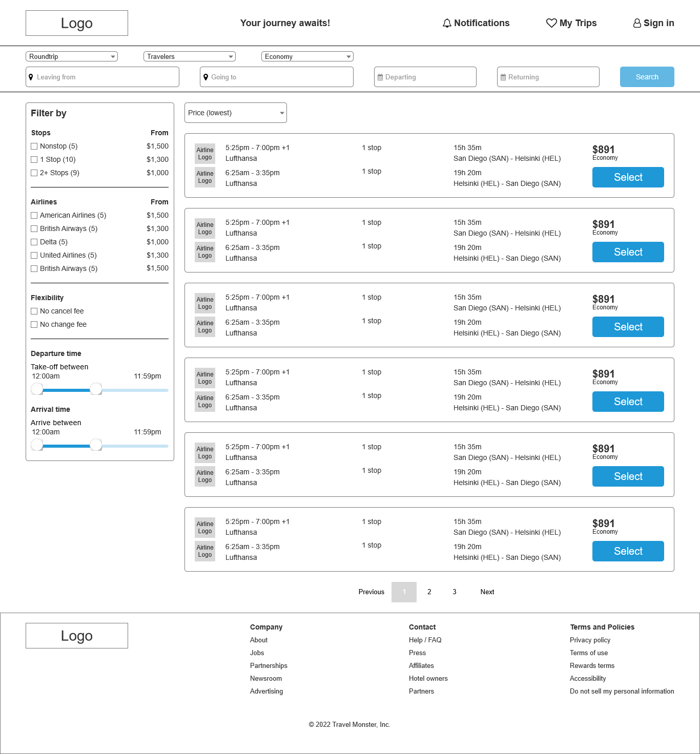This screenshot has width=700, height=754.
Task: Open the Travelers dropdown
Action: coord(190,56)
